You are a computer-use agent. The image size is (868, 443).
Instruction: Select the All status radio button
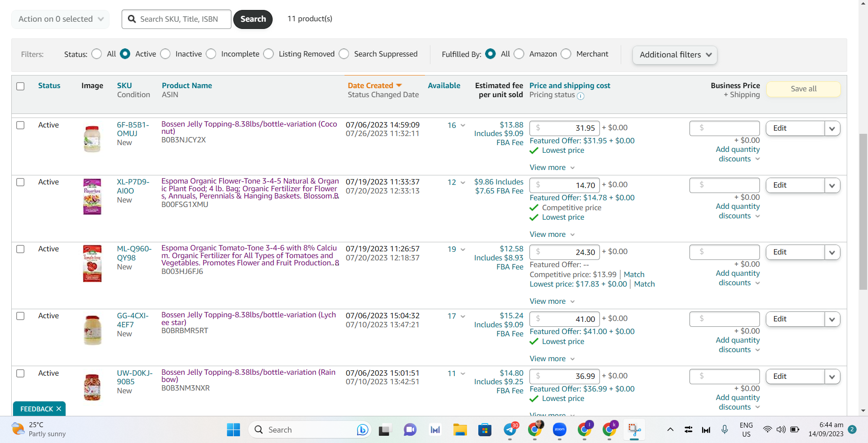point(96,54)
